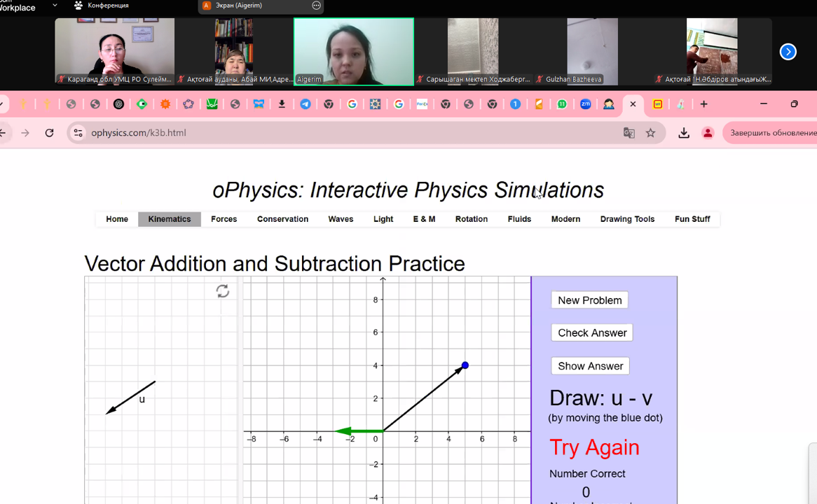This screenshot has height=504, width=817.
Task: Click the browser profile avatar icon
Action: (x=708, y=133)
